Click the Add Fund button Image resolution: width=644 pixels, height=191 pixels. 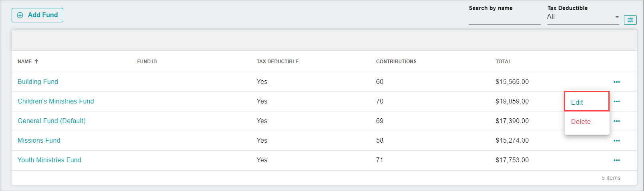pyautogui.click(x=37, y=15)
